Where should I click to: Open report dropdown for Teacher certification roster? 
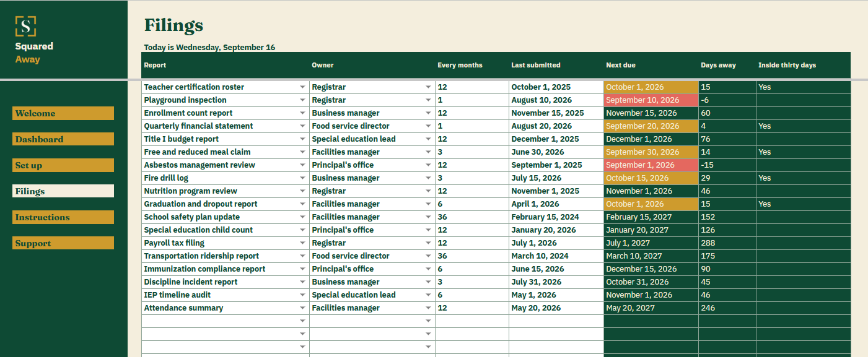click(x=302, y=87)
